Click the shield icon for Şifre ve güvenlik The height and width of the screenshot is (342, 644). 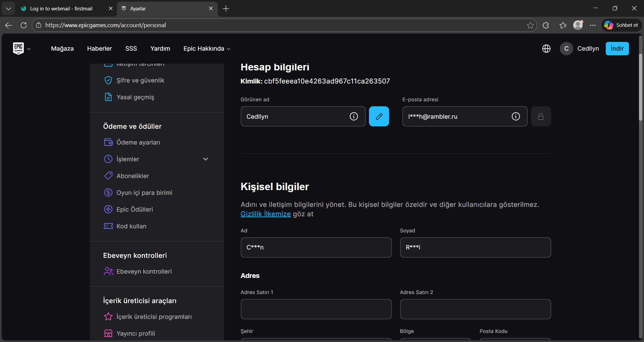(x=108, y=80)
